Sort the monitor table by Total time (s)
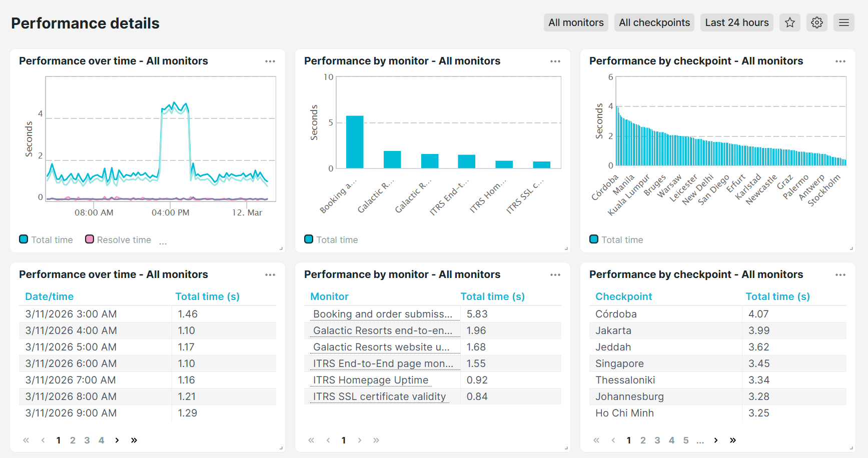The width and height of the screenshot is (868, 458). pos(493,296)
